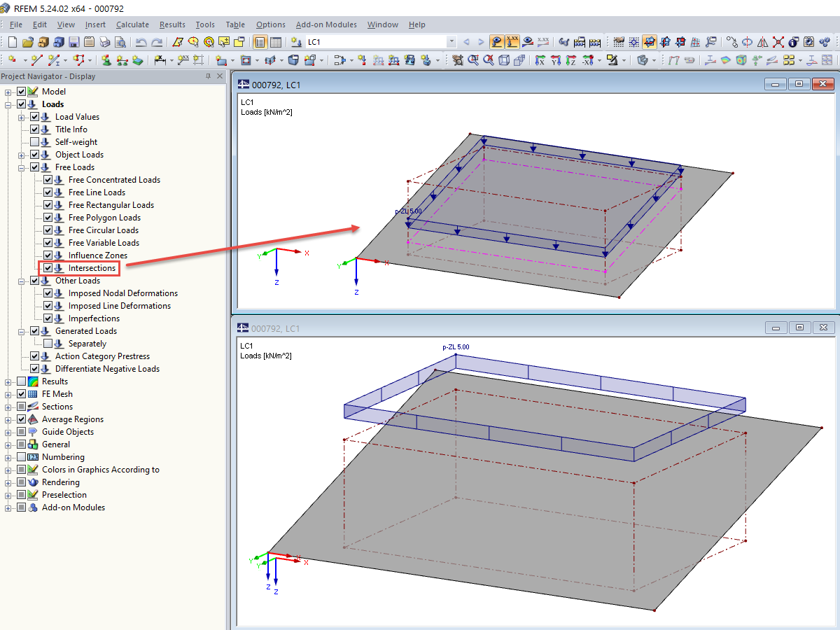Viewport: 840px width, 630px height.
Task: Expand the Load Values node
Action: click(22, 117)
